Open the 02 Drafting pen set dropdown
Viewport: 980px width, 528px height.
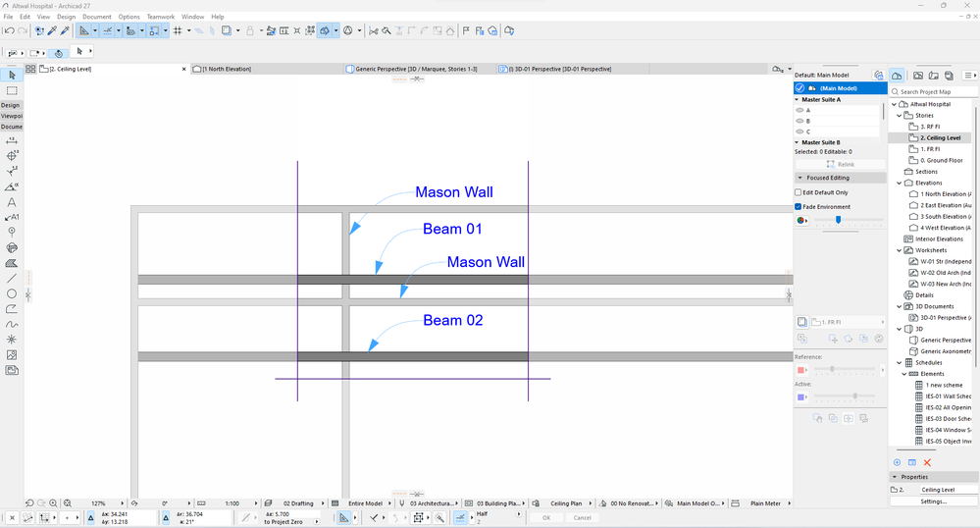point(294,503)
